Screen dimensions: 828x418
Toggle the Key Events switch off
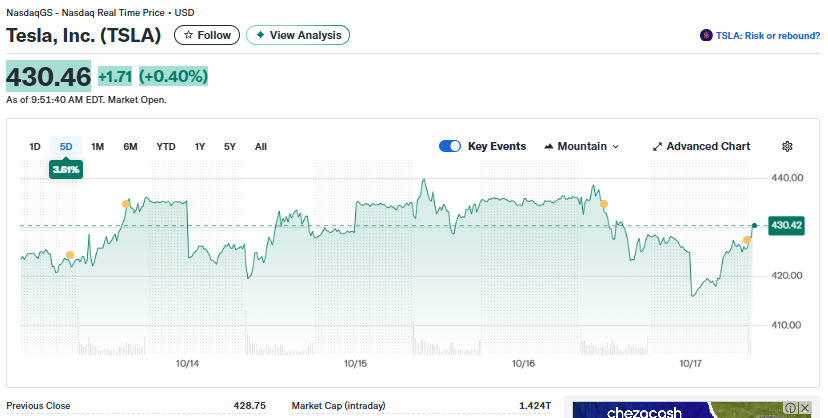(450, 146)
